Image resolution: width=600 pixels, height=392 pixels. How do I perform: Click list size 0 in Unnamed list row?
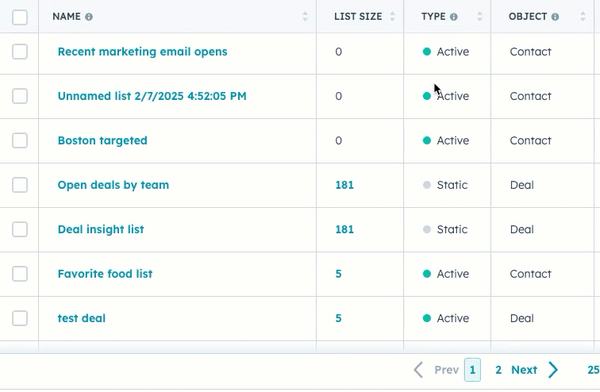click(339, 96)
